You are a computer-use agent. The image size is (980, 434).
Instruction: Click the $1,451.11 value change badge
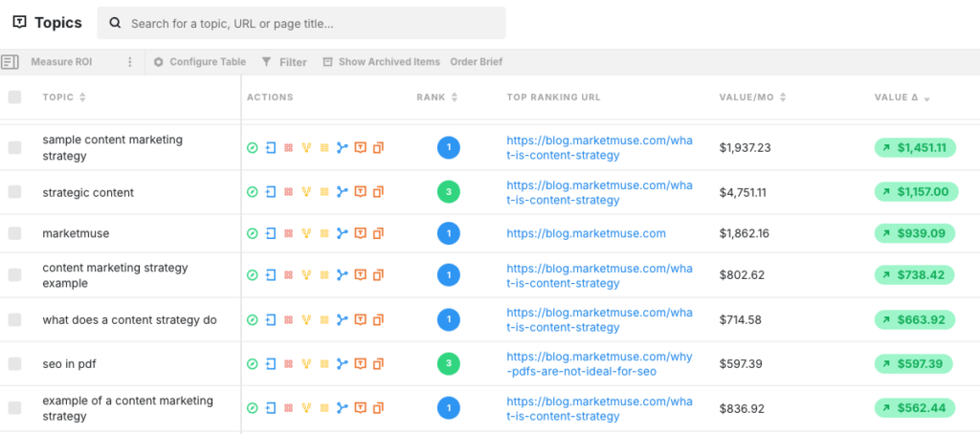915,148
